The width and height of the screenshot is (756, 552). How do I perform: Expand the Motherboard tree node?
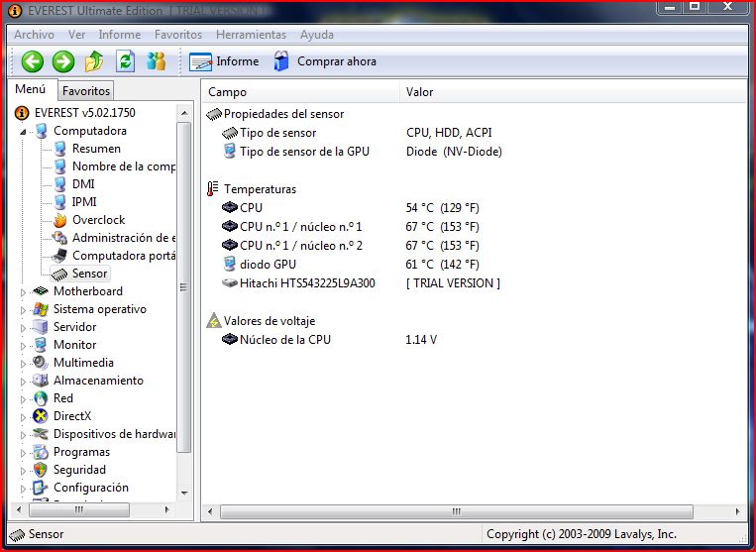(x=23, y=291)
